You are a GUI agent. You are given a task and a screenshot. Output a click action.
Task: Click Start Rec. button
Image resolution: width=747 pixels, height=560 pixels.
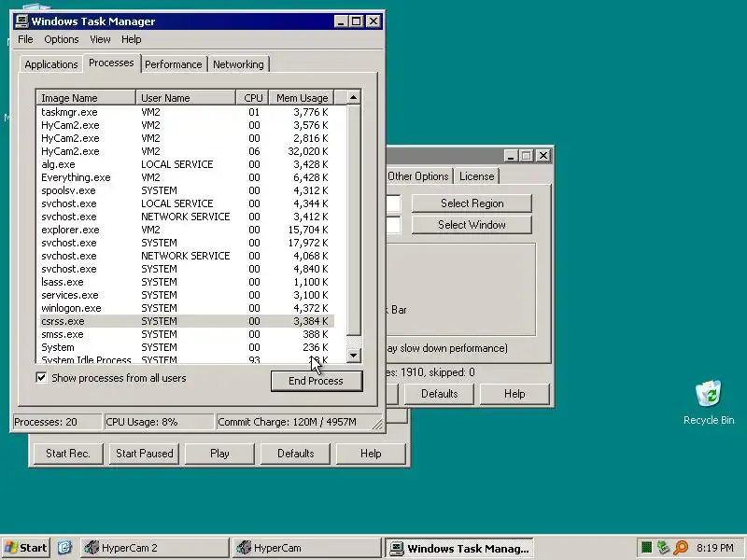pyautogui.click(x=68, y=454)
